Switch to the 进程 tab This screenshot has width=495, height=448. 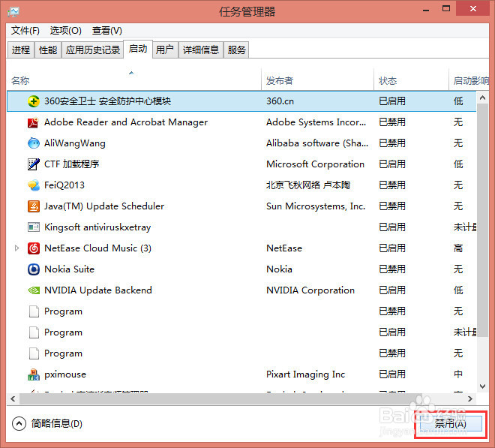coord(21,50)
